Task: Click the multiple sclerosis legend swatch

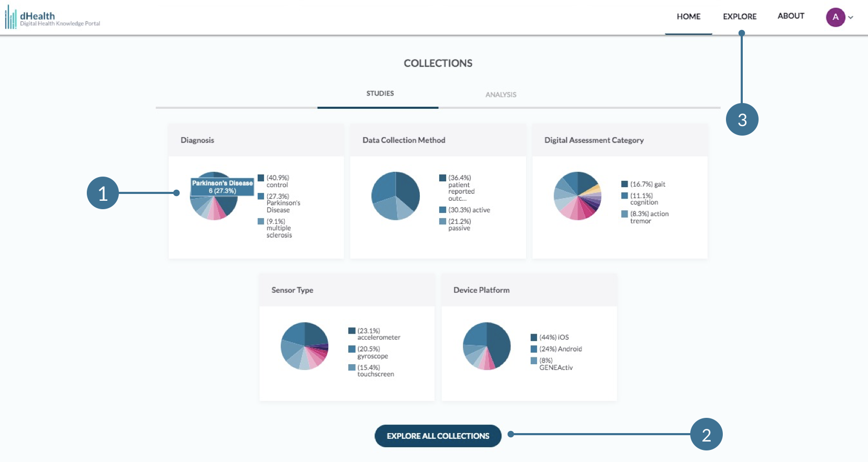Action: click(x=261, y=221)
